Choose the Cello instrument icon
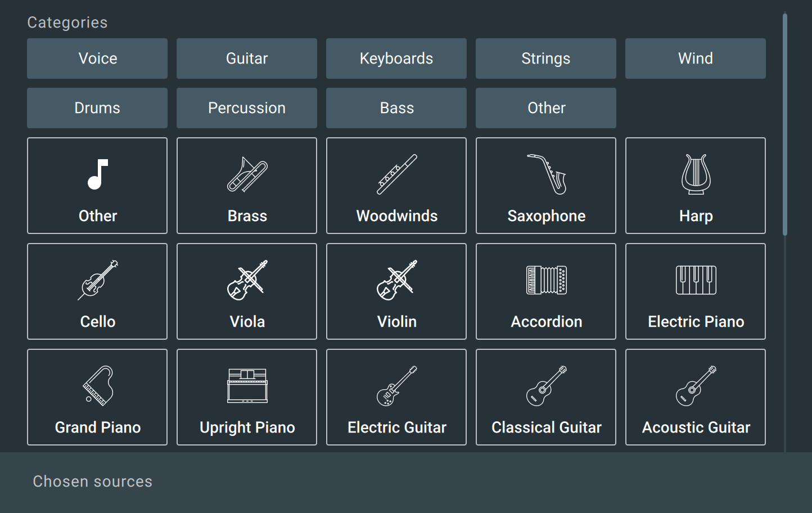This screenshot has width=812, height=513. click(x=98, y=280)
